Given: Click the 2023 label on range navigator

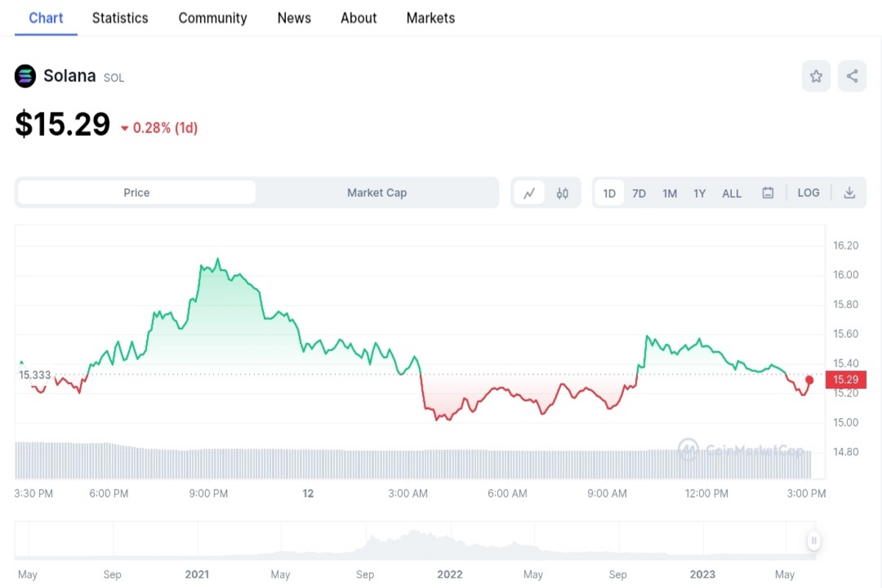Looking at the screenshot, I should pyautogui.click(x=703, y=574).
